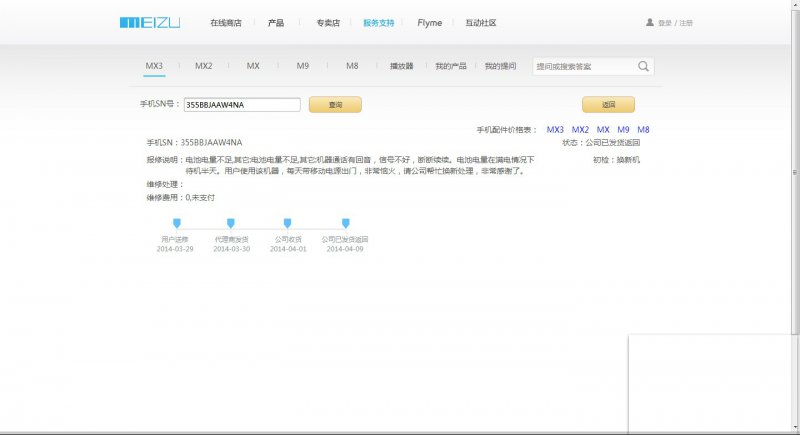
Task: Click the 手机SN：355BBJAAW4NA result line
Action: pyautogui.click(x=194, y=142)
